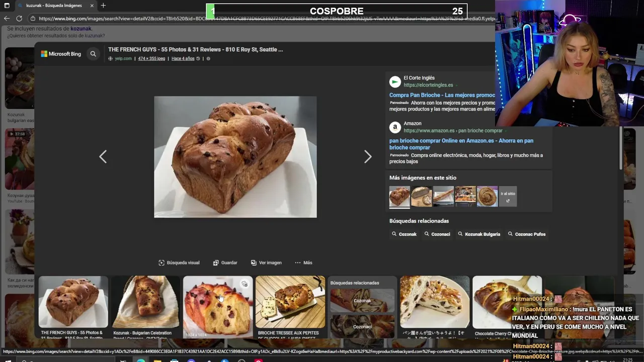Click the main brioche image
The image size is (644, 362).
[x=235, y=157]
